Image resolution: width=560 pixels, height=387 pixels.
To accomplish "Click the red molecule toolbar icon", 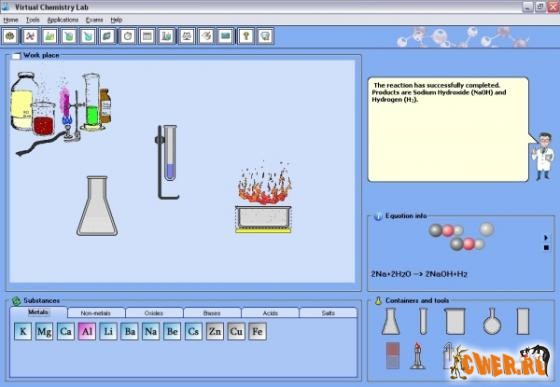I will coord(30,36).
